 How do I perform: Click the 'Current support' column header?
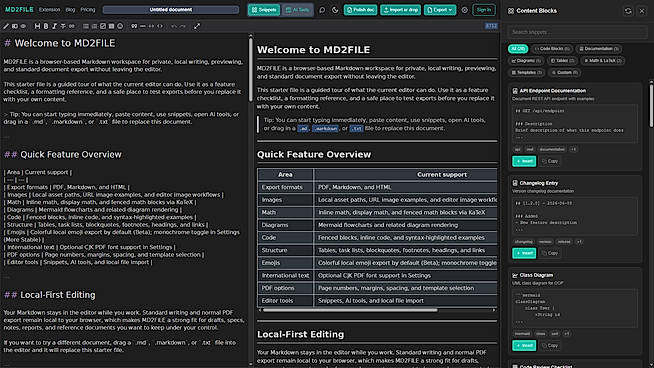coord(442,175)
